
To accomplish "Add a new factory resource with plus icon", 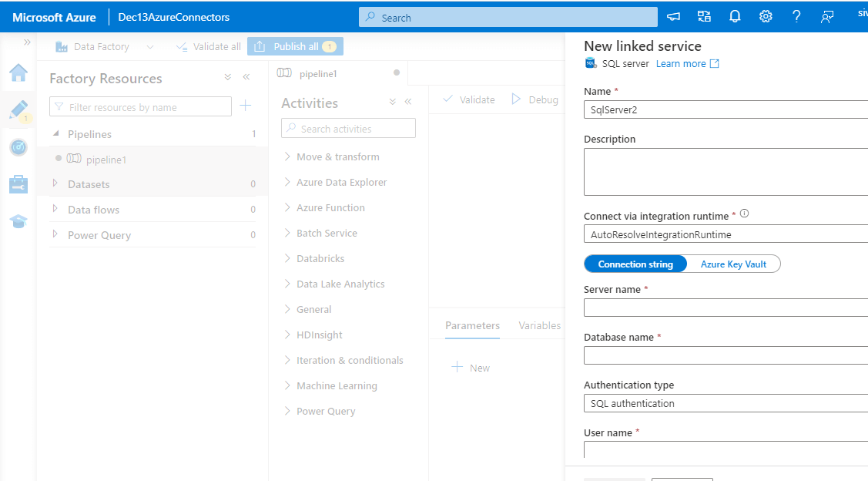I will (x=245, y=106).
